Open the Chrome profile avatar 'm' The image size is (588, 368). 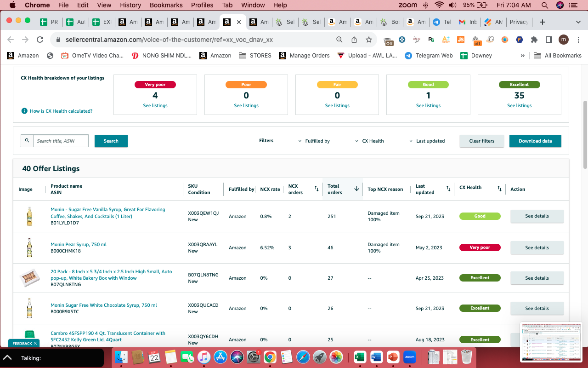pyautogui.click(x=564, y=40)
